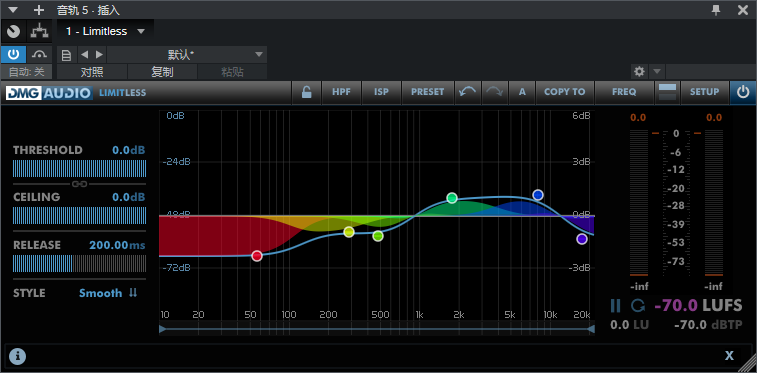Click the COPY TO button
The width and height of the screenshot is (757, 373).
click(x=564, y=92)
